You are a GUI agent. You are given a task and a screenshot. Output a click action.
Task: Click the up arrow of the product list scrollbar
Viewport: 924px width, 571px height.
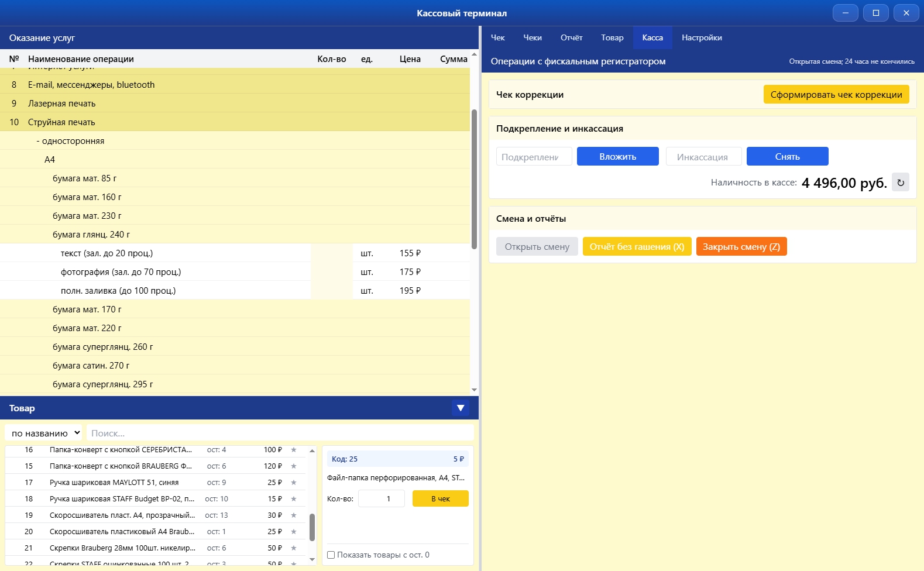[312, 450]
